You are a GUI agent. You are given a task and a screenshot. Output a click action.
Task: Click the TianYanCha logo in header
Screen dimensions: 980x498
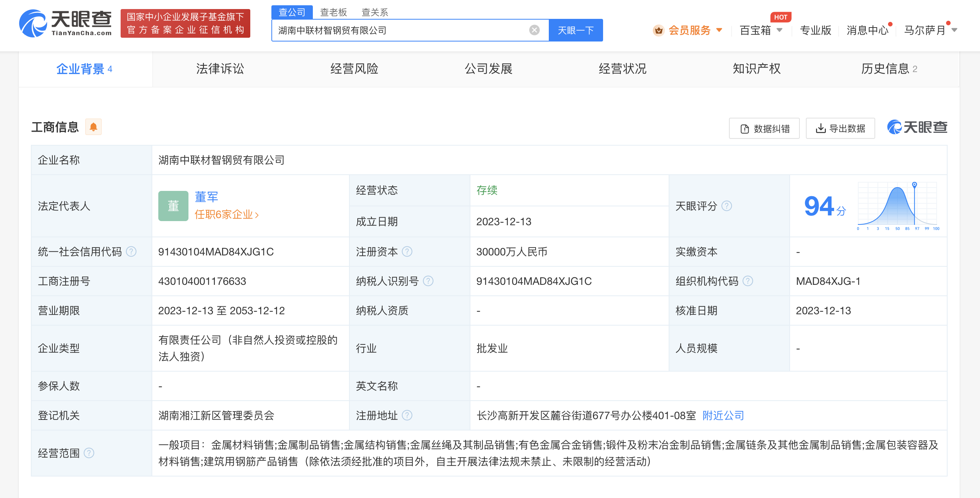[x=66, y=24]
